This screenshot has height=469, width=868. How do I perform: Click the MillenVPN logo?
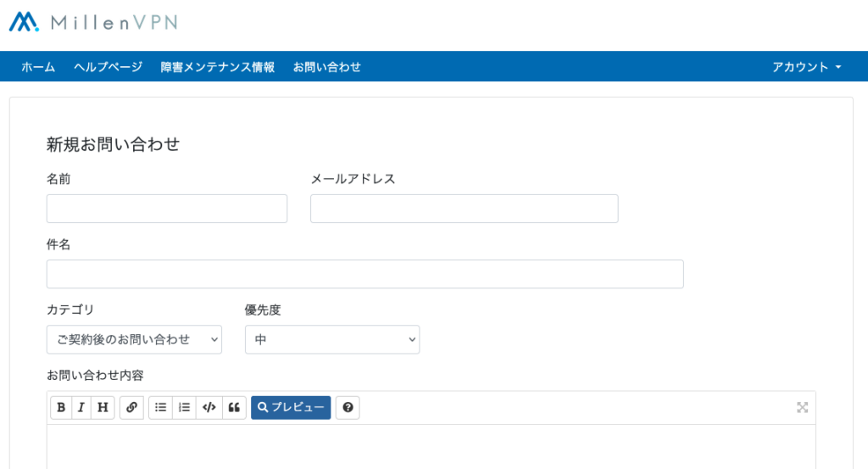click(x=93, y=22)
